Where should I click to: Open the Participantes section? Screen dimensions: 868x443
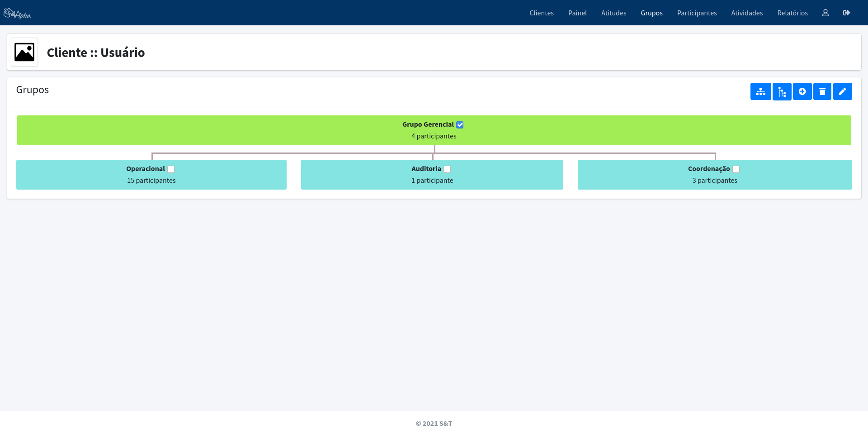pos(697,13)
